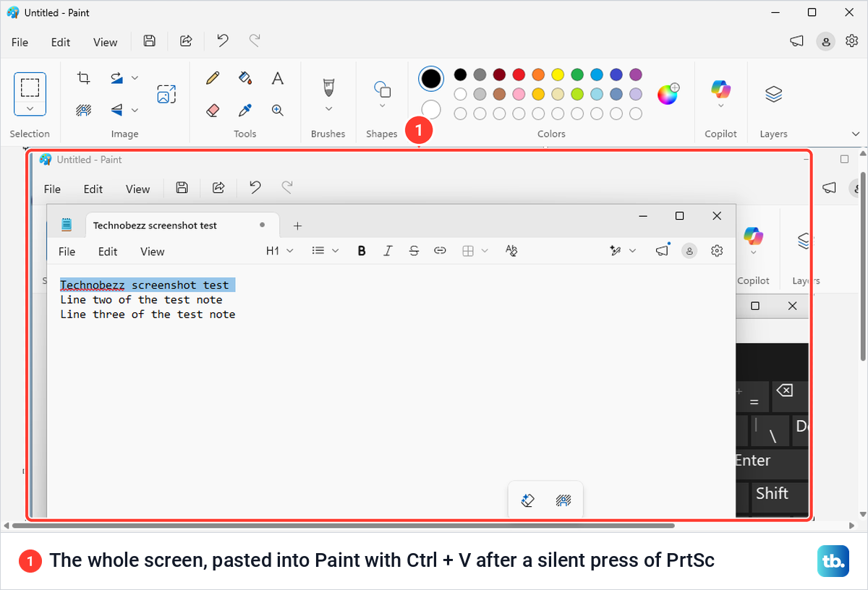868x590 pixels.
Task: Click the Clear formatting icon in Notepad
Action: (x=511, y=251)
